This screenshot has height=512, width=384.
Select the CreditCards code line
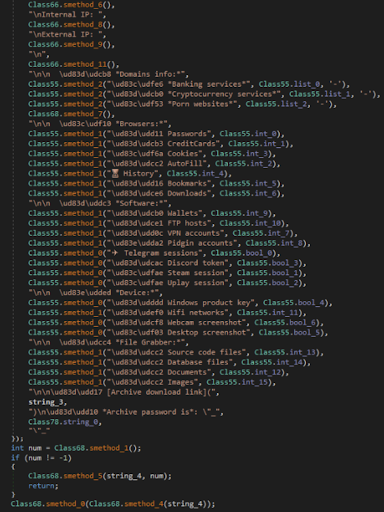pos(161,144)
